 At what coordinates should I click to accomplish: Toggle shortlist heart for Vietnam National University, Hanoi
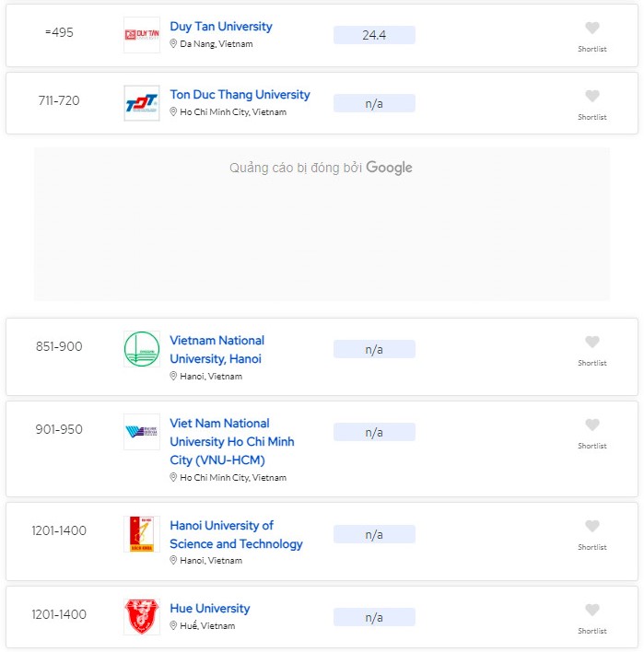tap(592, 343)
